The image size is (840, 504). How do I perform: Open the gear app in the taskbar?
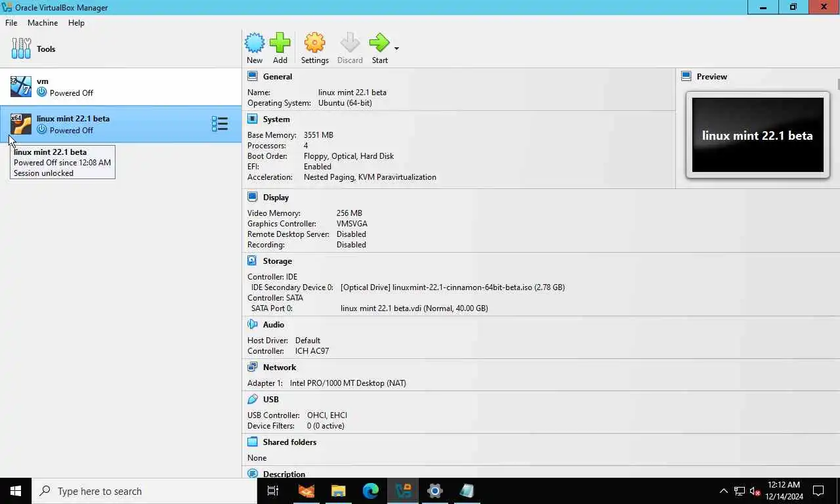coord(435,491)
